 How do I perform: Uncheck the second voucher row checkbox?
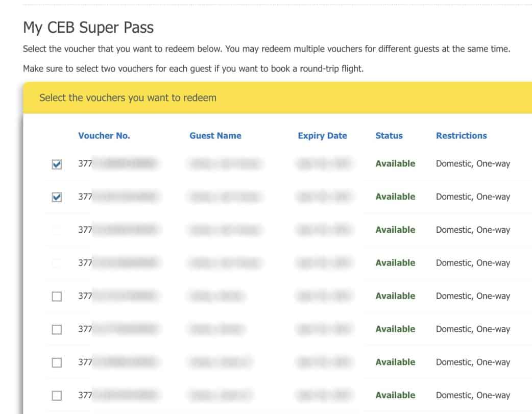(57, 198)
